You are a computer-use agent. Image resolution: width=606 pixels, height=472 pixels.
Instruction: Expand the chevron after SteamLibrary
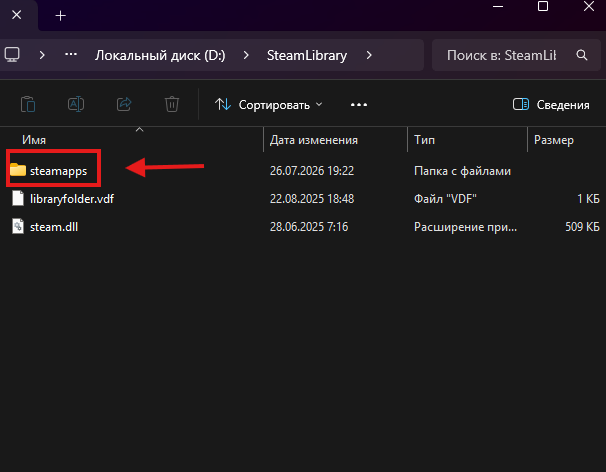pyautogui.click(x=369, y=55)
